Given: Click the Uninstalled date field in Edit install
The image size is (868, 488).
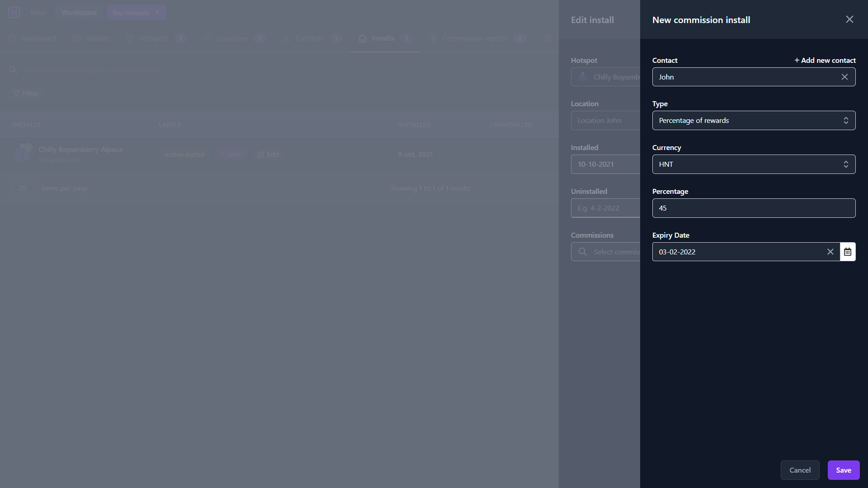Looking at the screenshot, I should (605, 208).
